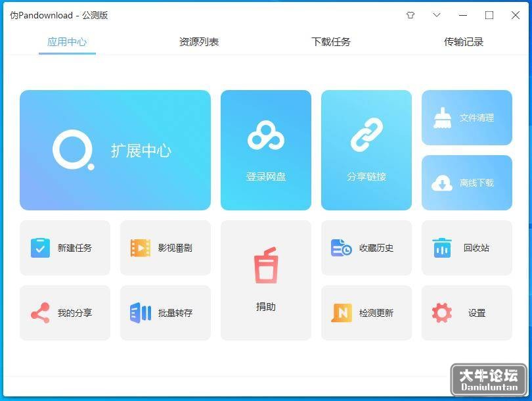The width and height of the screenshot is (532, 401).
Task: Open the 资源列表 tab
Action: pos(199,42)
